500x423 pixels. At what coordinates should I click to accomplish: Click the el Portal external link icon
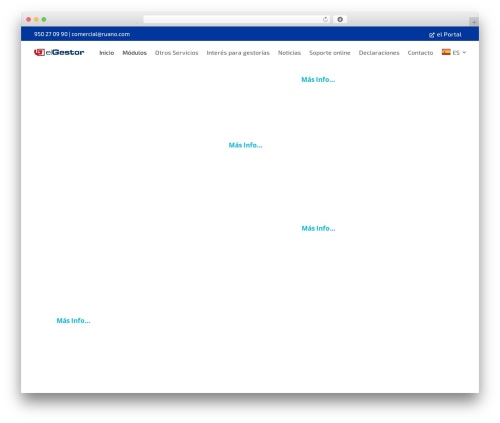[432, 35]
